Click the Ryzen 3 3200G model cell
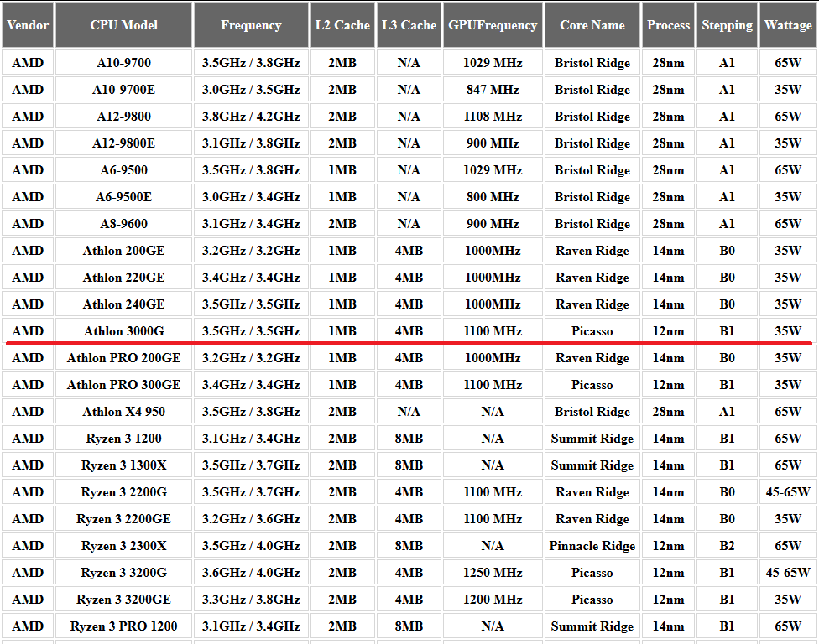This screenshot has width=819, height=644. (x=124, y=573)
